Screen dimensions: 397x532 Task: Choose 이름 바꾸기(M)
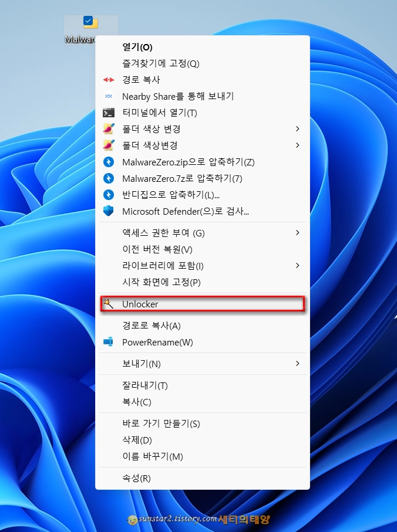coord(203,456)
